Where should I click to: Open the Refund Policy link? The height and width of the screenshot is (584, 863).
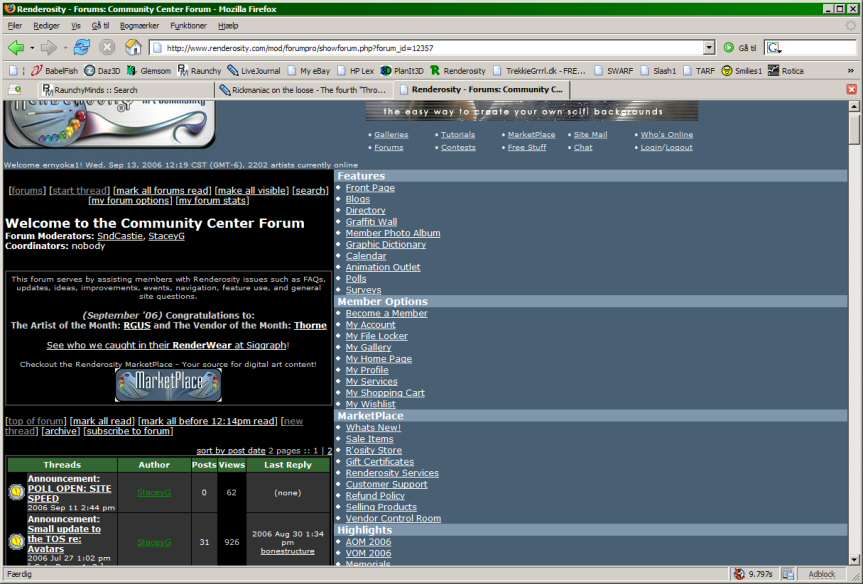(x=375, y=495)
